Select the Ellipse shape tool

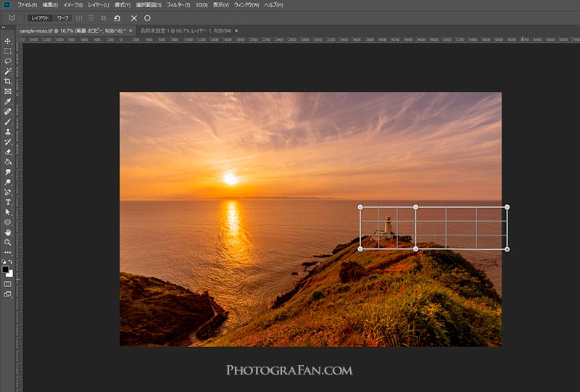(x=7, y=222)
